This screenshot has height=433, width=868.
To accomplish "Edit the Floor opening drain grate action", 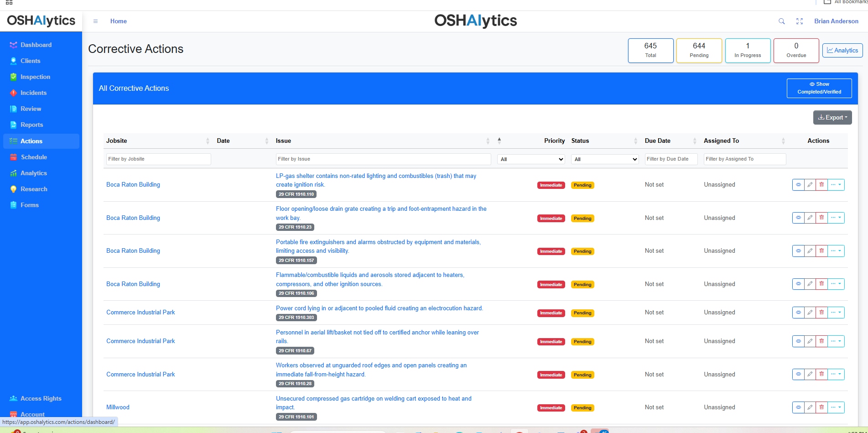I will pos(810,218).
